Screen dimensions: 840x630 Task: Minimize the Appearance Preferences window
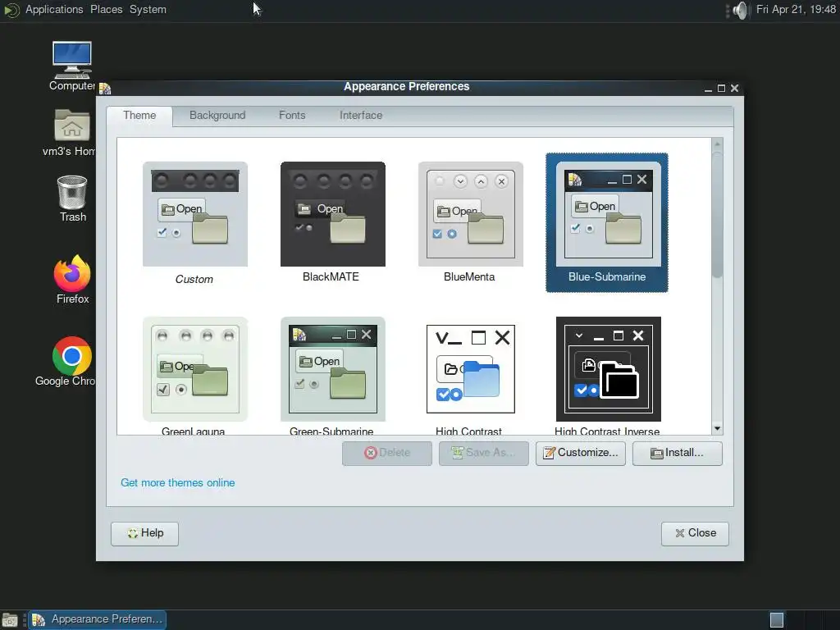708,89
